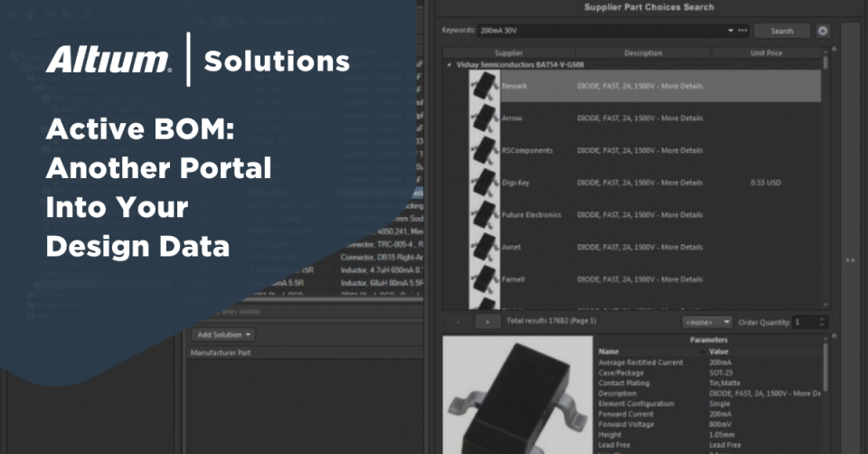Go to next results page arrow
868x454 pixels.
[488, 322]
